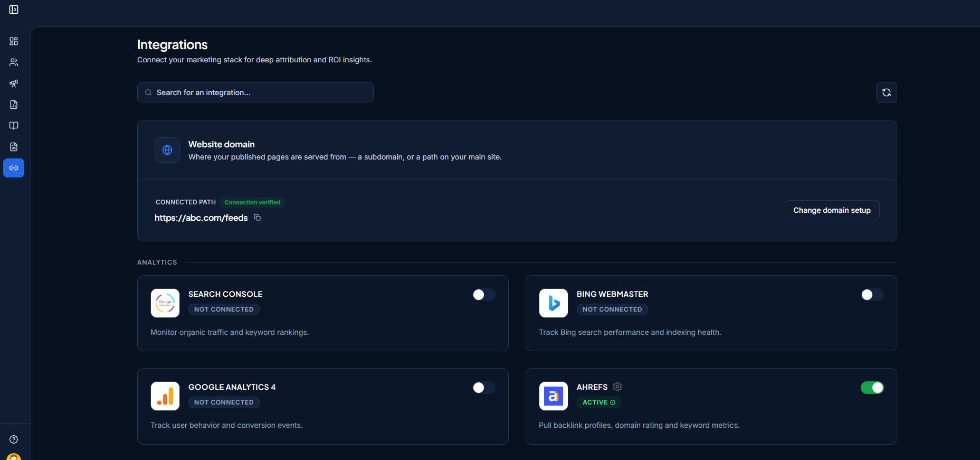Click the user avatar at sidebar bottom
980x460 pixels.
pyautogui.click(x=14, y=457)
